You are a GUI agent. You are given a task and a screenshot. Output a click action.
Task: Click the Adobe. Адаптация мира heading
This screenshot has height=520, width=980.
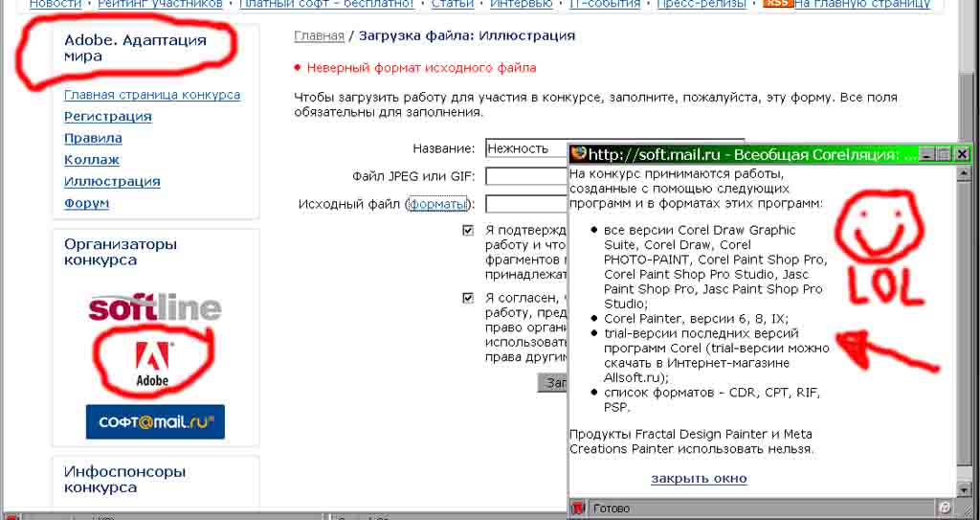[x=135, y=48]
